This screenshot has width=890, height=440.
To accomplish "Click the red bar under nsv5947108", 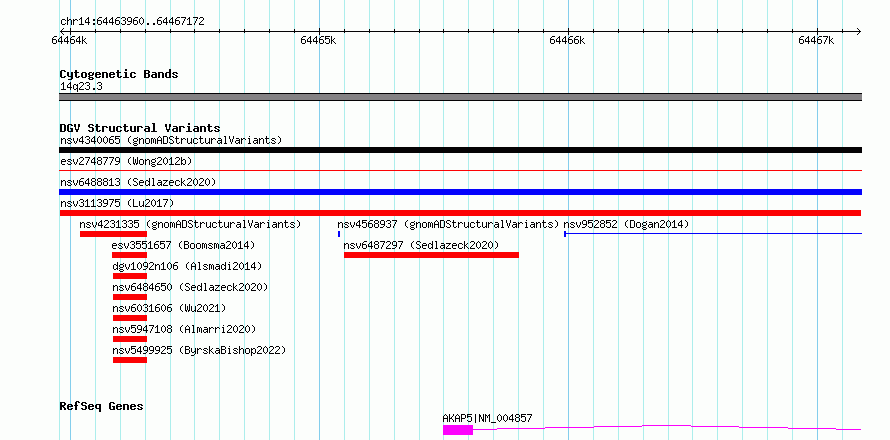I will tap(130, 339).
